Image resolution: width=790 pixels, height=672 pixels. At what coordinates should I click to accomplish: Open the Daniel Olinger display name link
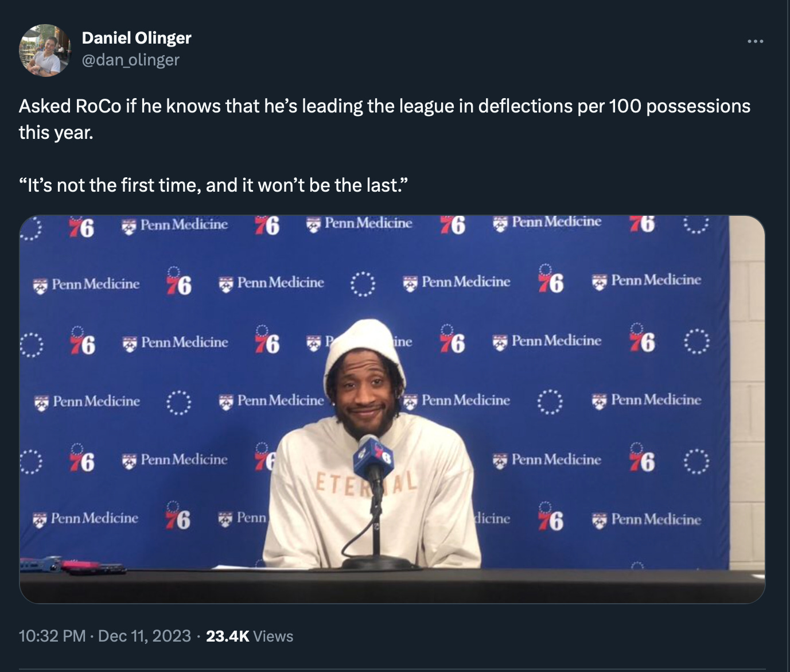137,38
